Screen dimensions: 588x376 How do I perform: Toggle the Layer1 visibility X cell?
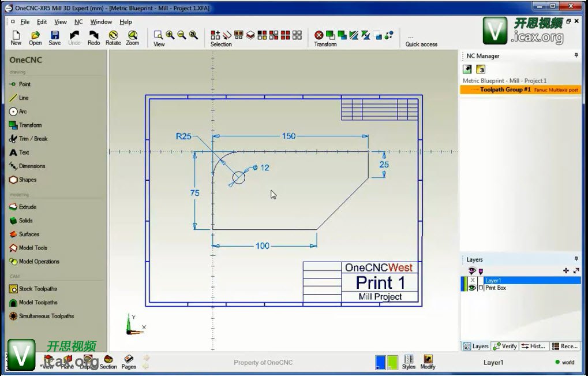472,280
